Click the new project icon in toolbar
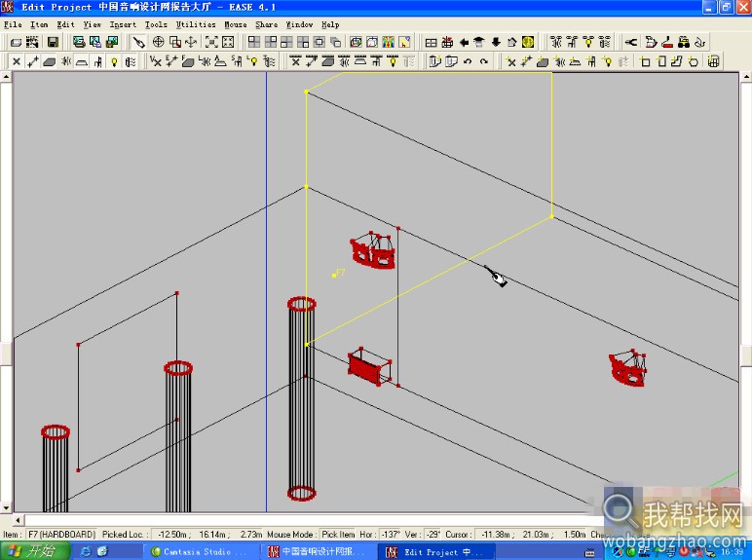The width and height of the screenshot is (752, 560). 16,42
